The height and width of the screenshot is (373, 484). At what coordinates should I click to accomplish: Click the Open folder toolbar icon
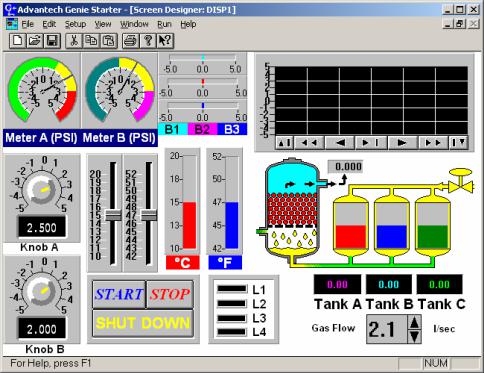35,41
